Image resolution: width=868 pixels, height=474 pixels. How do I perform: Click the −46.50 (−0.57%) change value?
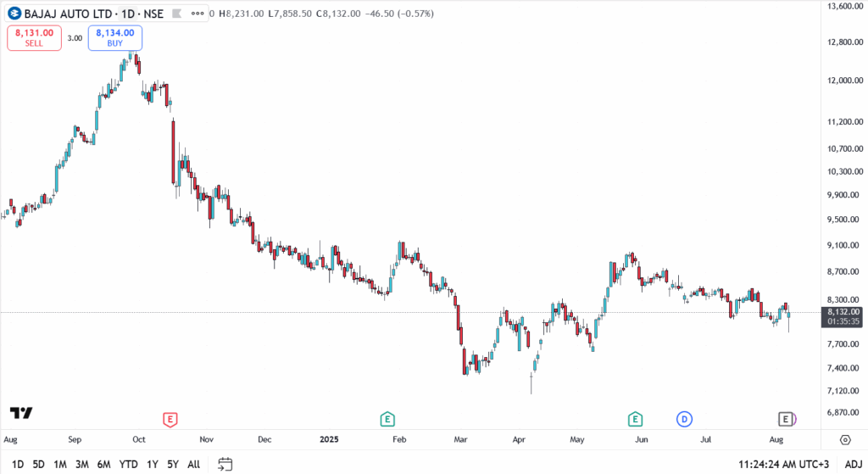(x=399, y=14)
